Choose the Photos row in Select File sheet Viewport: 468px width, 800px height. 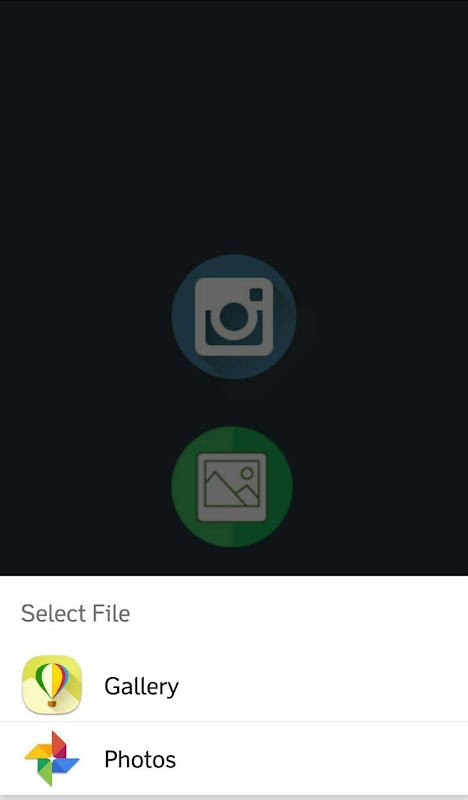point(234,759)
